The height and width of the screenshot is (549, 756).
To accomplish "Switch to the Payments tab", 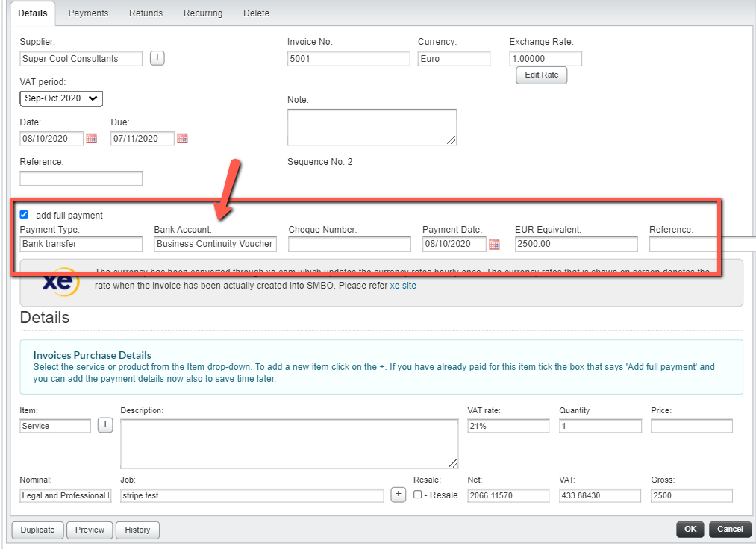I will tap(88, 13).
